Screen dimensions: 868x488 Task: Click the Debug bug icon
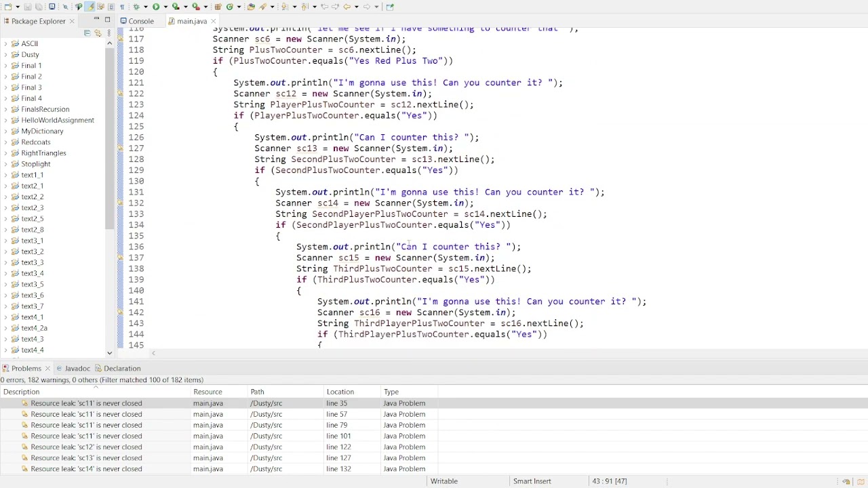pos(136,7)
